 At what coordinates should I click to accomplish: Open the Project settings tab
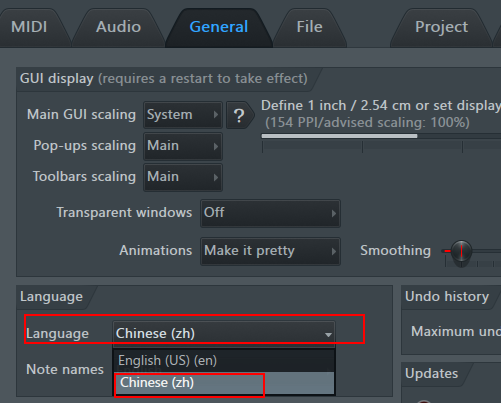(x=441, y=27)
